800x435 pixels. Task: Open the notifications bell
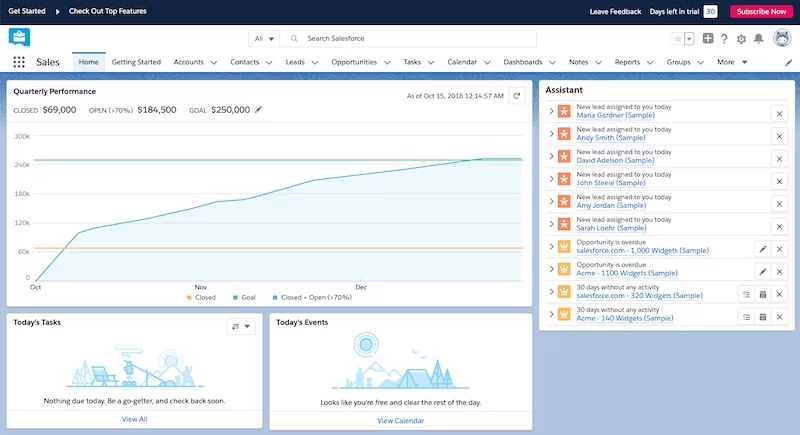click(759, 39)
